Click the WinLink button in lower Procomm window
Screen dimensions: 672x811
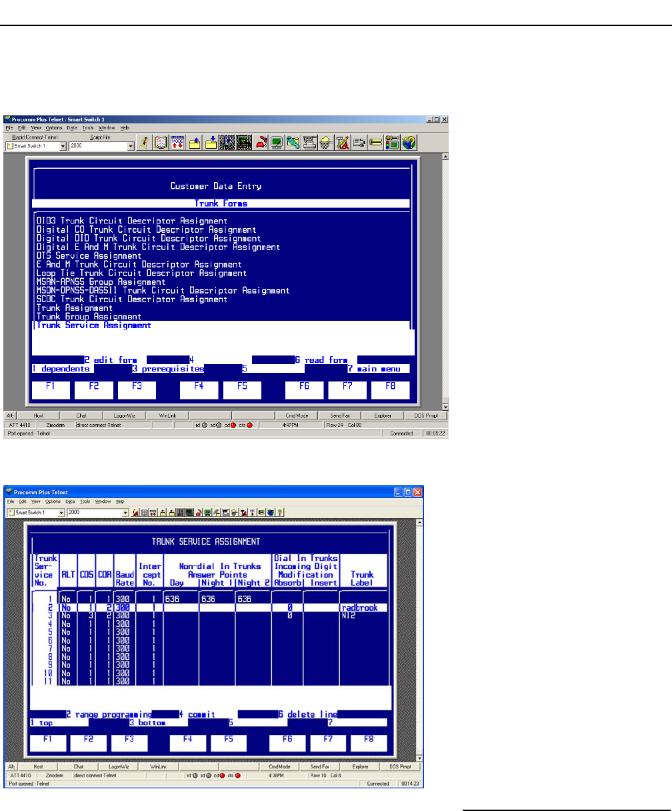(x=159, y=767)
